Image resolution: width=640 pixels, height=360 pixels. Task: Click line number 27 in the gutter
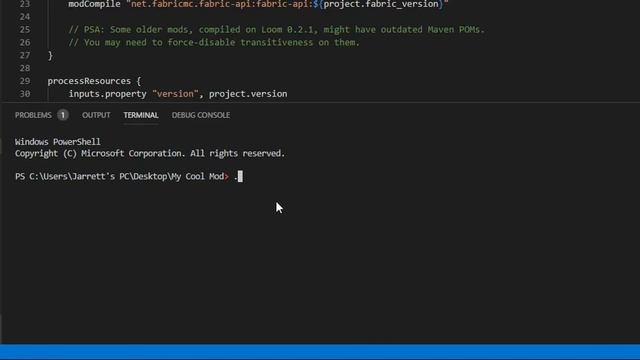25,55
